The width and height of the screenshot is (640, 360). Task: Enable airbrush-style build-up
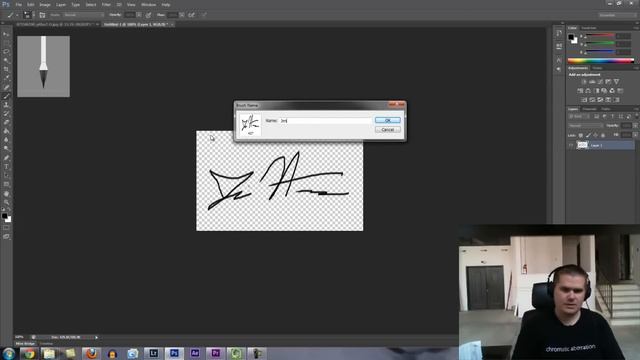(191, 15)
